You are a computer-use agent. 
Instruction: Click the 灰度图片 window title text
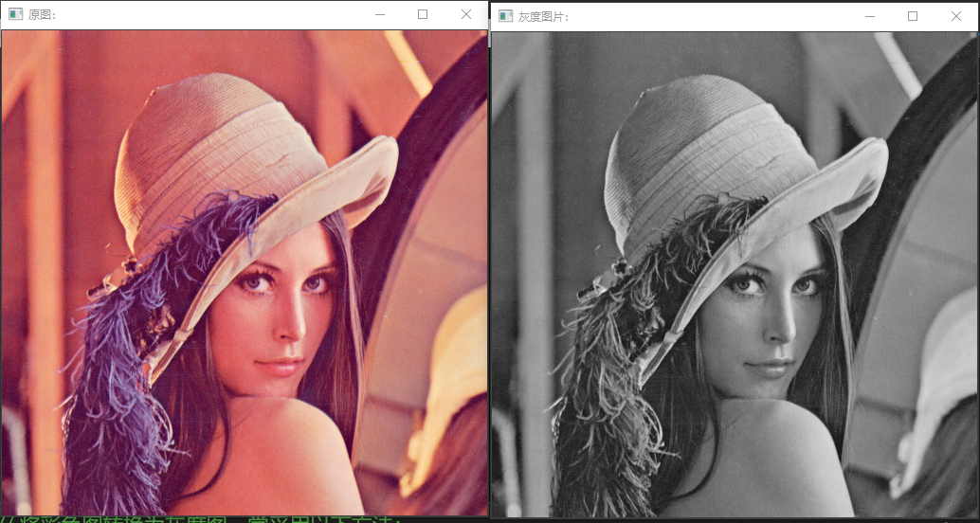(x=543, y=16)
